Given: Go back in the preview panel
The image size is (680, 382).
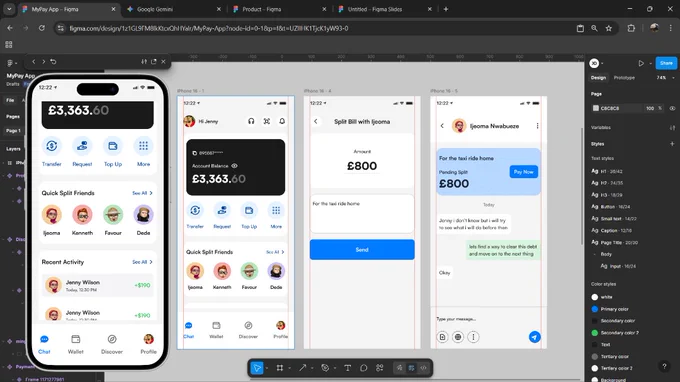Looking at the screenshot, I should (x=33, y=62).
